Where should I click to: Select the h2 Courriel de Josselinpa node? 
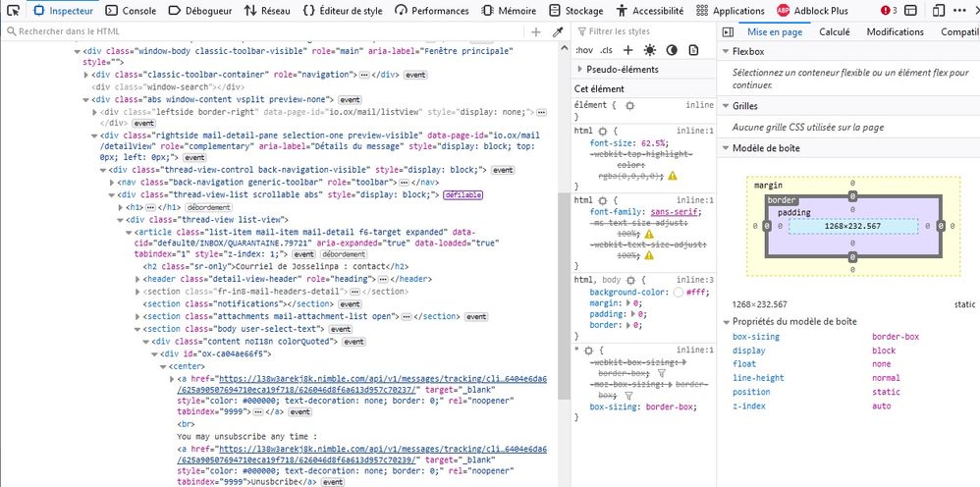(276, 266)
